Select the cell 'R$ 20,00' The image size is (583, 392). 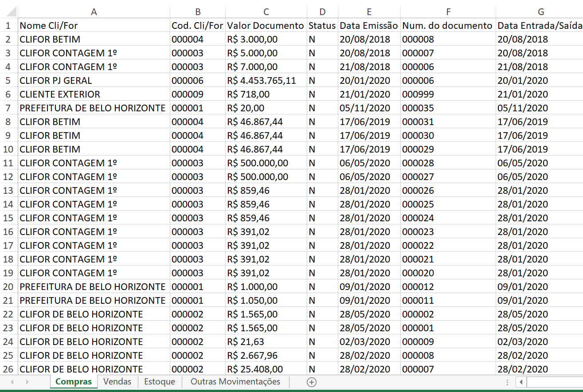pos(266,108)
